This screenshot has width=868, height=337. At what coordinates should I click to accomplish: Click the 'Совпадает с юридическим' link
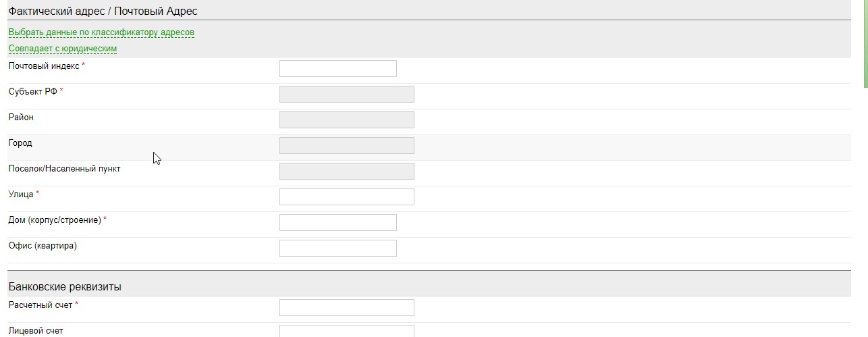click(x=63, y=49)
